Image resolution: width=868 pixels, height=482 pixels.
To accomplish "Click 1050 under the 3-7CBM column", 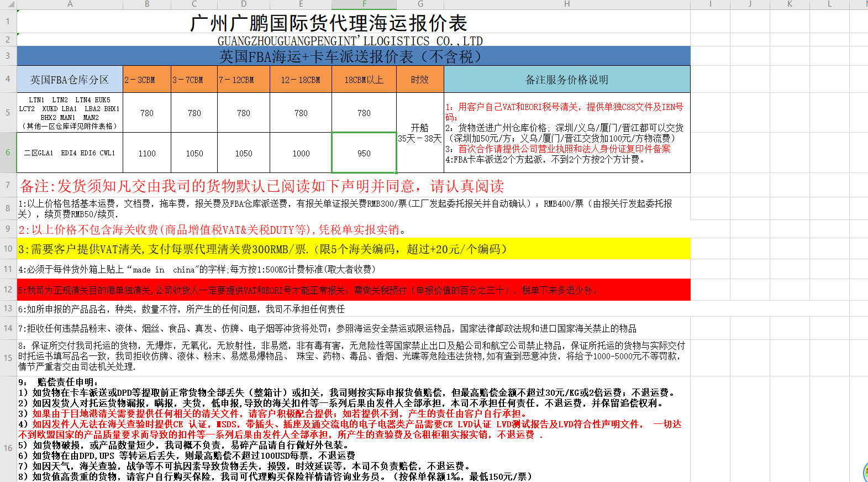I will tap(194, 153).
